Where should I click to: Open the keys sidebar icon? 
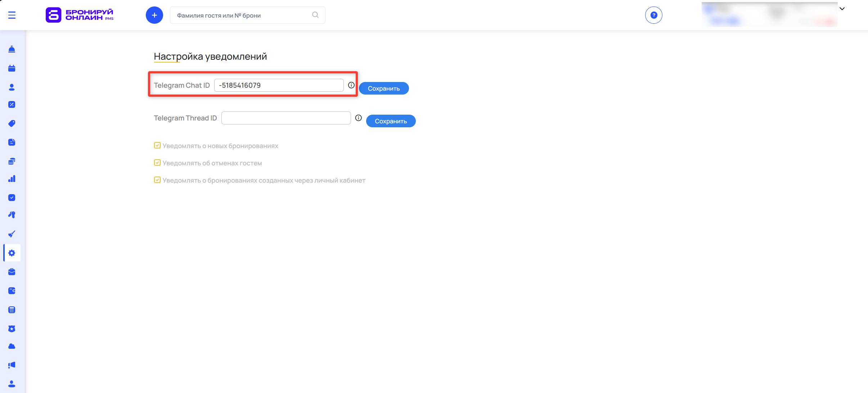click(12, 215)
